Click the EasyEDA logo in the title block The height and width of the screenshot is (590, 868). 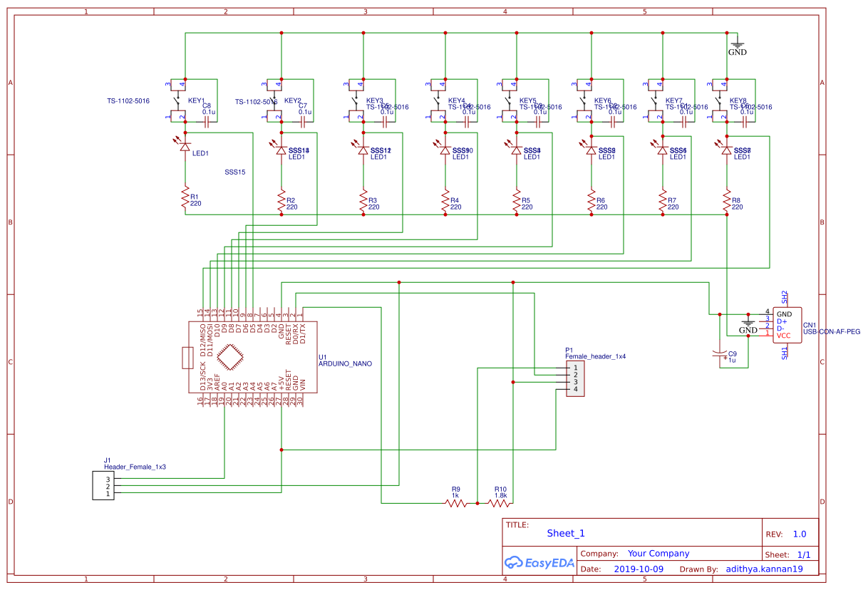click(x=539, y=563)
